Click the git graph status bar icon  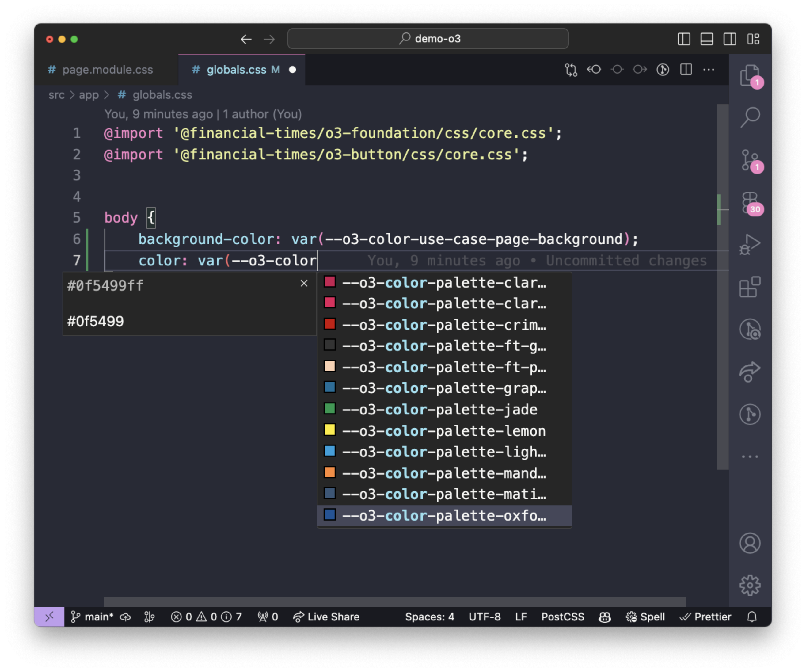[x=149, y=617]
